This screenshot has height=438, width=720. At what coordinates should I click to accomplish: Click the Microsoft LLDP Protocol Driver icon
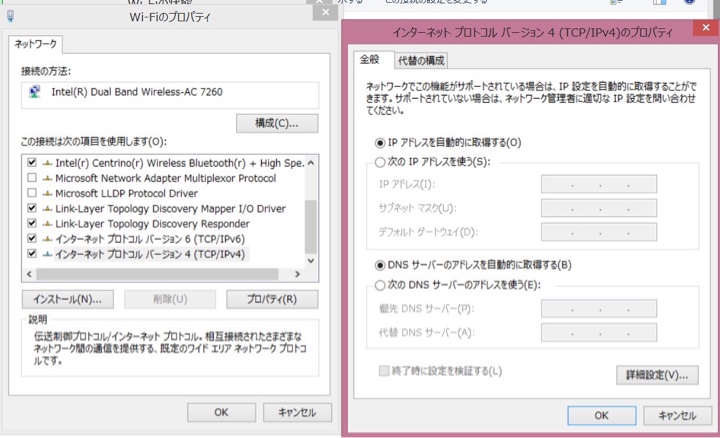(47, 193)
